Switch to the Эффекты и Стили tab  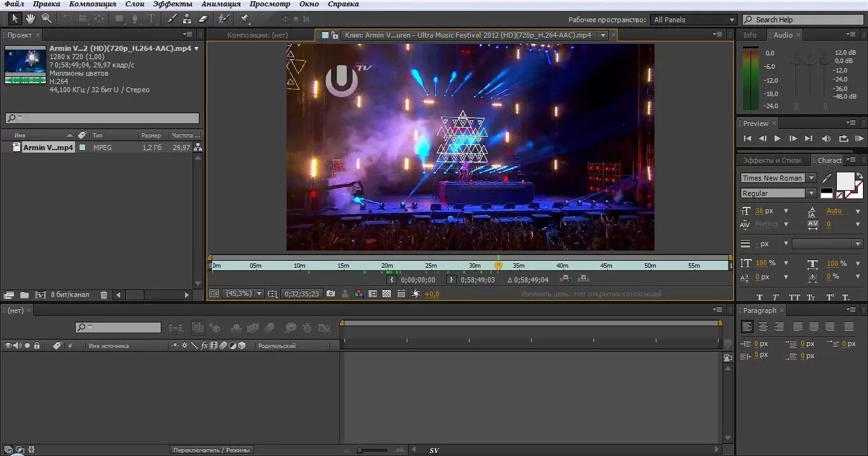(772, 160)
